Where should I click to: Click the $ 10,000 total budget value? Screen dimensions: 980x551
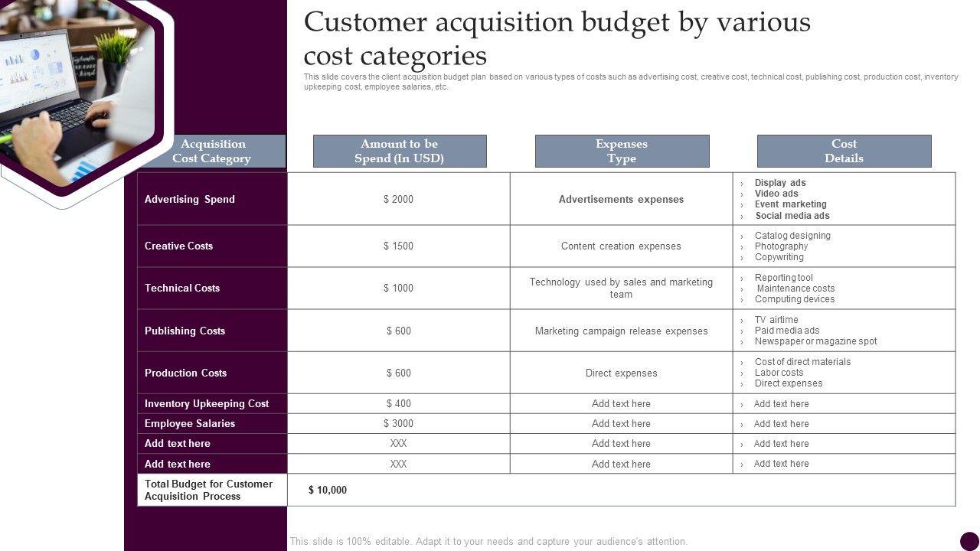pyautogui.click(x=328, y=490)
